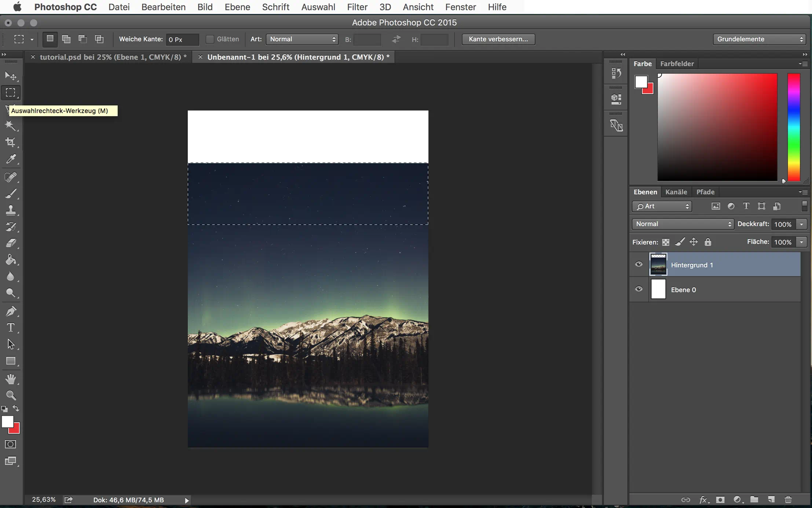
Task: Select the Brush tool
Action: point(11,193)
